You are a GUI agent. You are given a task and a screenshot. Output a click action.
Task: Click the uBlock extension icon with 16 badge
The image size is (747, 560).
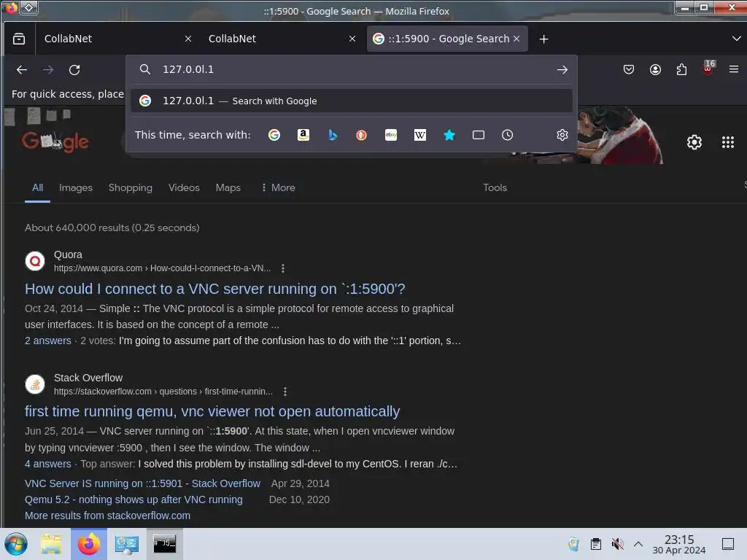(708, 69)
